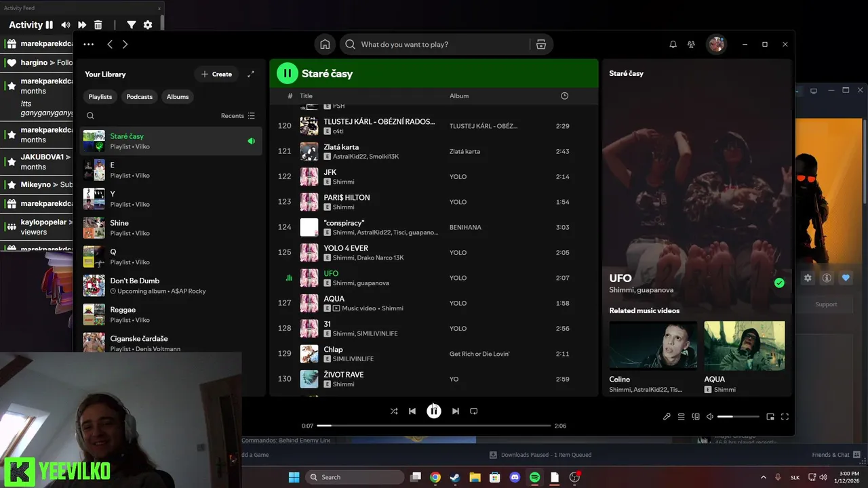The image size is (868, 488).
Task: Sort tracks by duration clock icon
Action: (564, 96)
